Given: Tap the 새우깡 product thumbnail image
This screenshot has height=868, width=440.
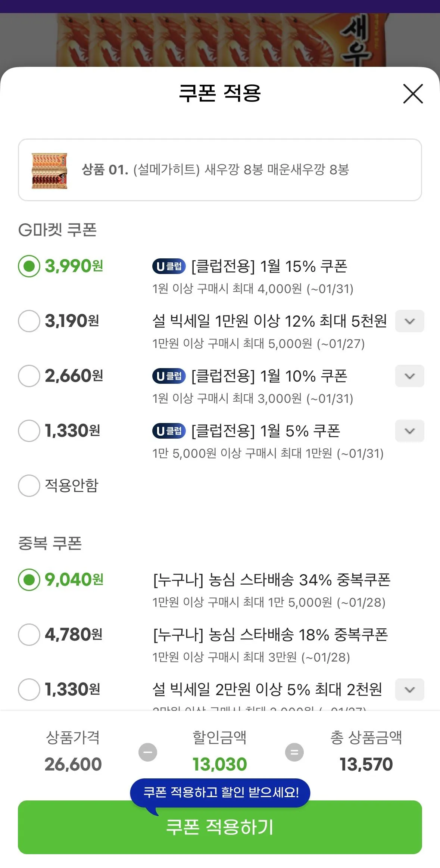Looking at the screenshot, I should [x=49, y=171].
